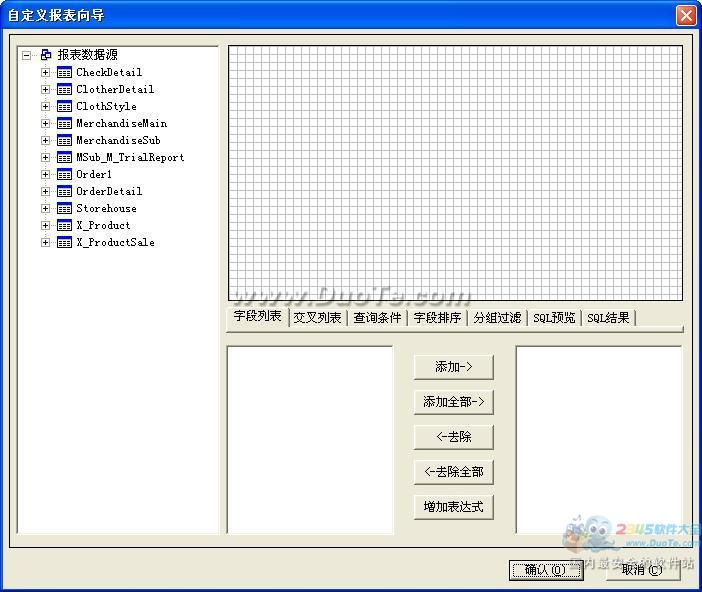Expand the MSub_M_TrialReport node
The image size is (702, 592).
pyautogui.click(x=45, y=157)
